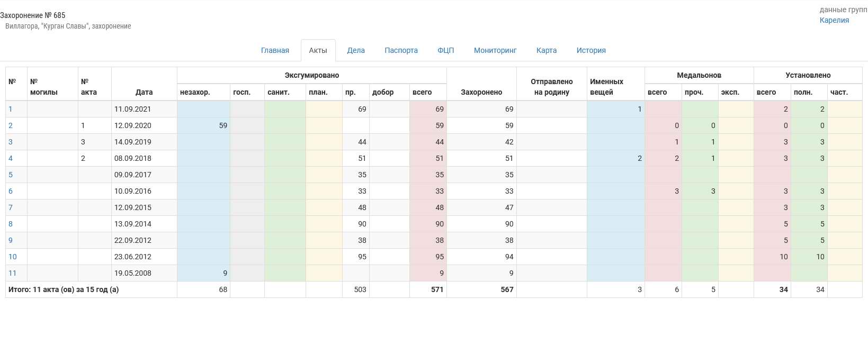Open act row 6 link
868x345 pixels.
coord(10,191)
